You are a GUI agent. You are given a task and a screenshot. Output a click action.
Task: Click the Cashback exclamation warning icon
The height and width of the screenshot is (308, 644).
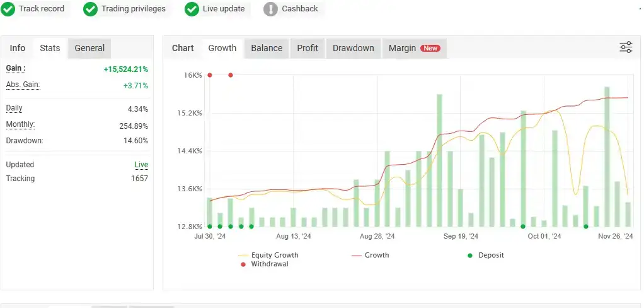[x=270, y=9]
